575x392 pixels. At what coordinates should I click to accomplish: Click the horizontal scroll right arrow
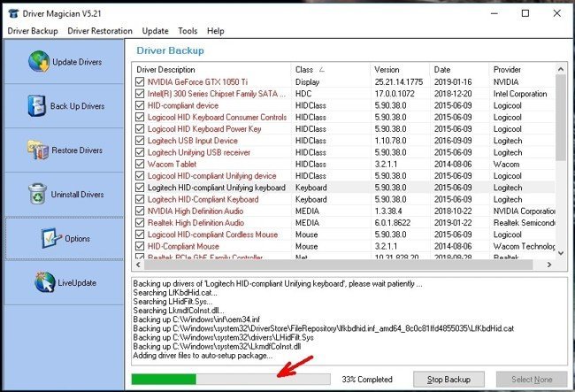[x=549, y=265]
